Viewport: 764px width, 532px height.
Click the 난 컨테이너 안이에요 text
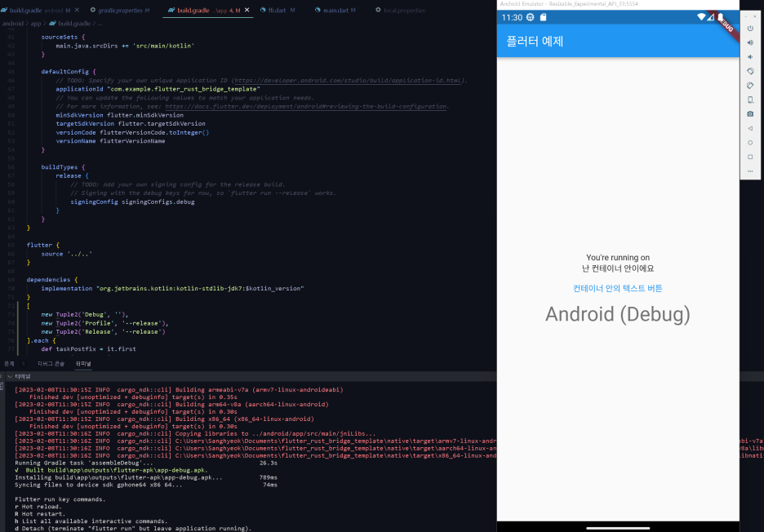click(x=617, y=268)
